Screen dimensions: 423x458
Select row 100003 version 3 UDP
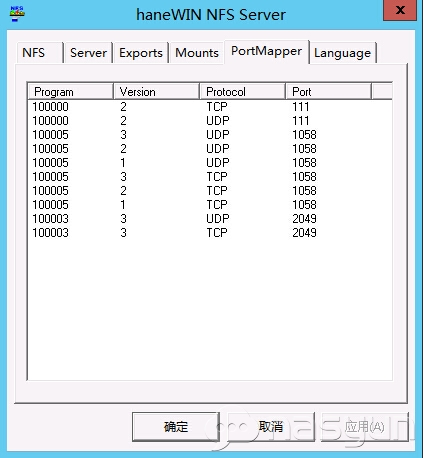210,219
